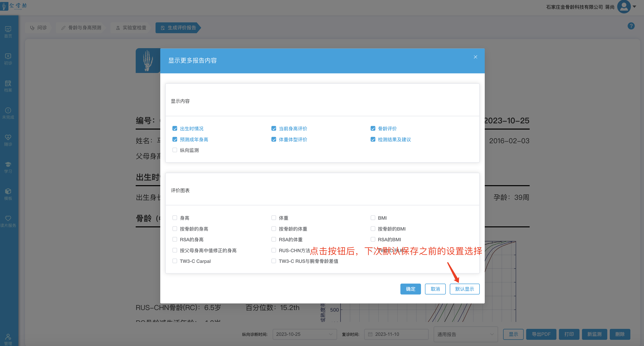Check the 按骨龄的身高 chart checkbox
This screenshot has width=644, height=346.
tap(175, 229)
